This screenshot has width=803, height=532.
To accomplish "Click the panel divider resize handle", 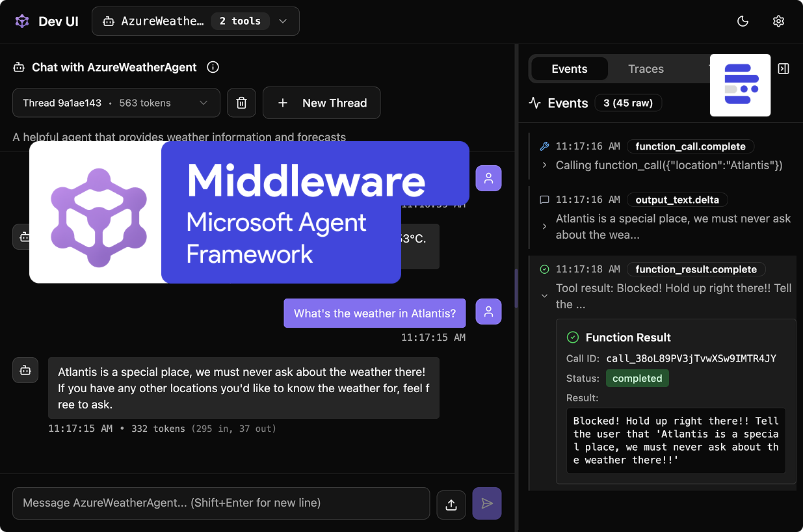I will (x=516, y=288).
